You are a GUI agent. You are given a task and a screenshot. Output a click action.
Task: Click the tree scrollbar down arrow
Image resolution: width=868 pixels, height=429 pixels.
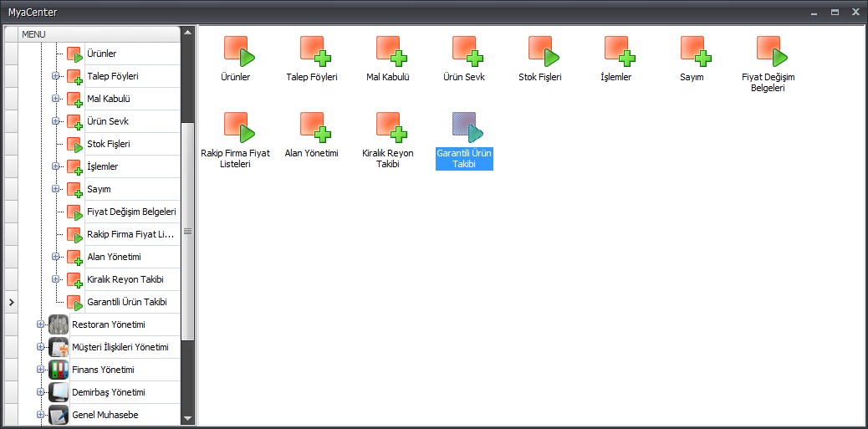187,418
